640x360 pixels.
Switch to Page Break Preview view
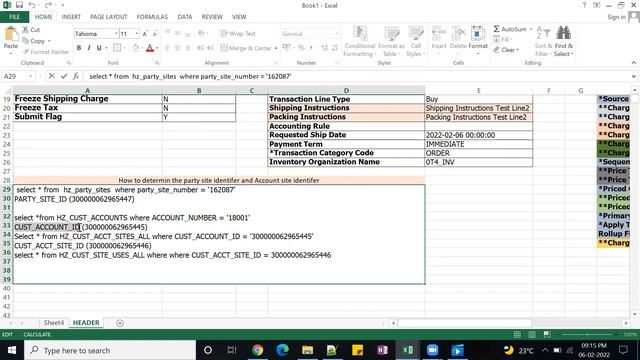(x=547, y=334)
